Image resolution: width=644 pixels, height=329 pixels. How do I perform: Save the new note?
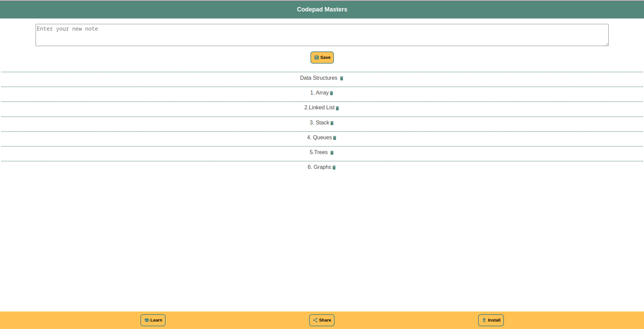[x=322, y=58]
